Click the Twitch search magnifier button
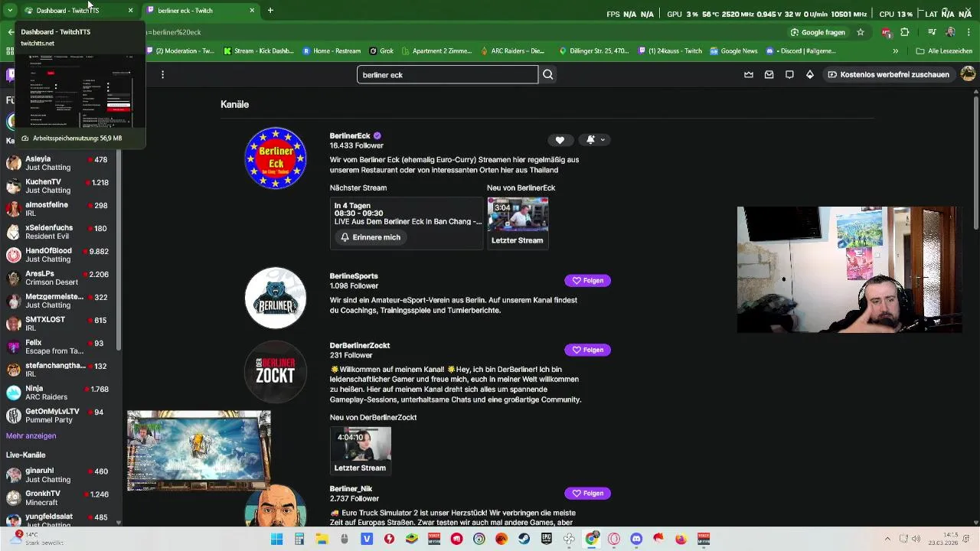The height and width of the screenshot is (551, 980). (548, 74)
